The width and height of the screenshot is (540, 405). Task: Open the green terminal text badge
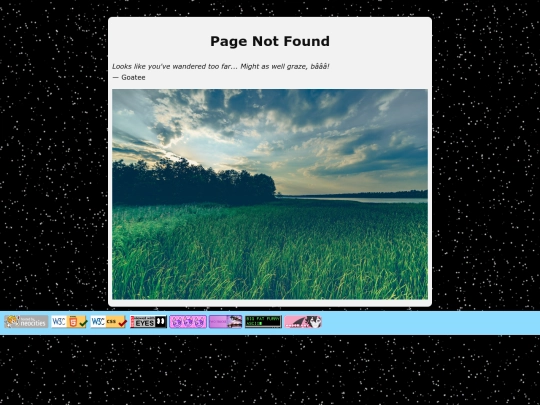(x=263, y=322)
